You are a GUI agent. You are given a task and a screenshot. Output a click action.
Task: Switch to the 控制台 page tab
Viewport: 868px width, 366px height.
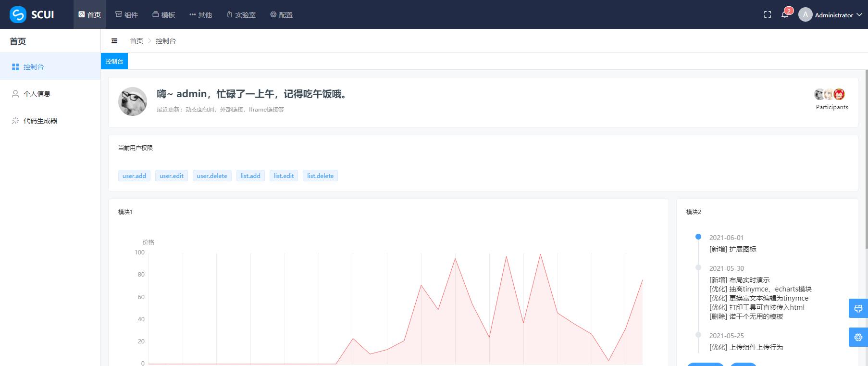114,62
